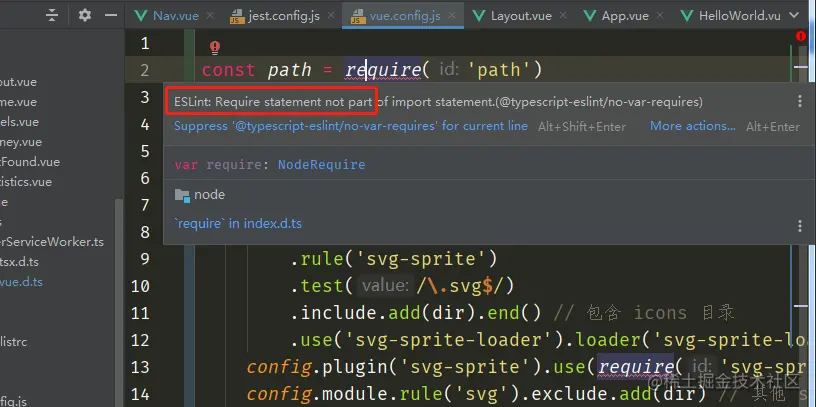Expand the hidden tabs dropdown chevron
The width and height of the screenshot is (816, 407).
pos(794,16)
